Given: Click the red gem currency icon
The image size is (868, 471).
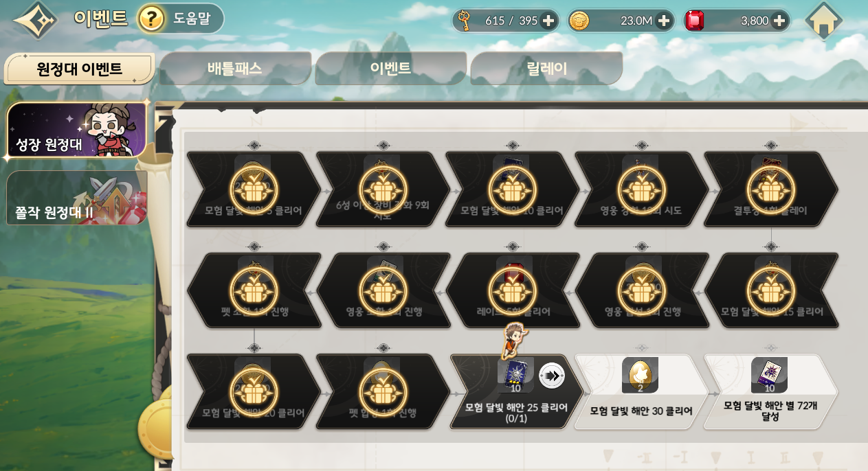Looking at the screenshot, I should pos(695,21).
